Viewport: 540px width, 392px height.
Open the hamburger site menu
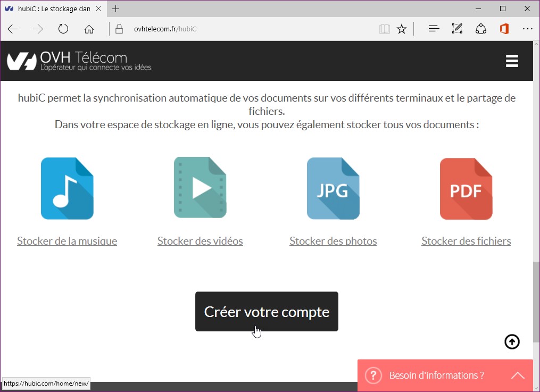point(512,61)
